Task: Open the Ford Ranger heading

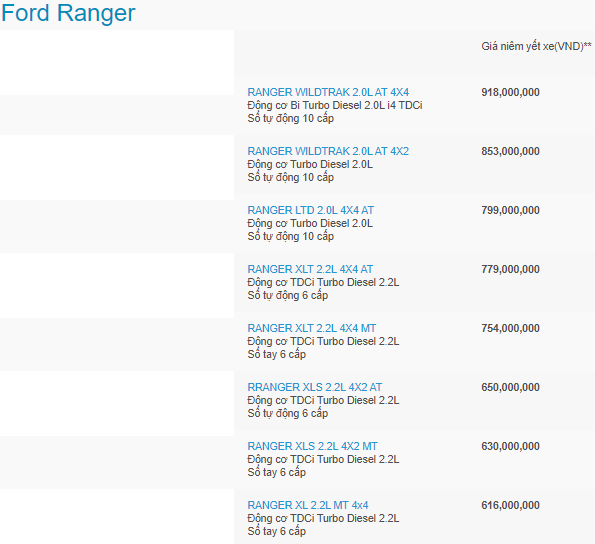Action: 68,13
